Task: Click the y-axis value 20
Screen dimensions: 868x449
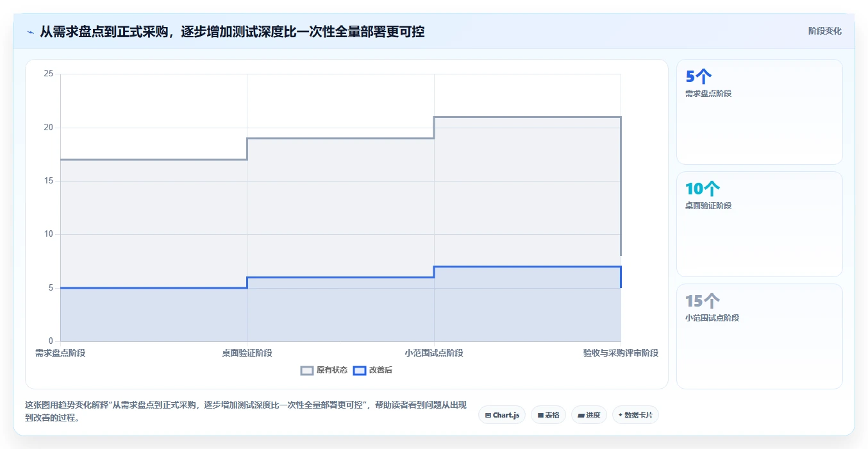Action: pyautogui.click(x=48, y=128)
